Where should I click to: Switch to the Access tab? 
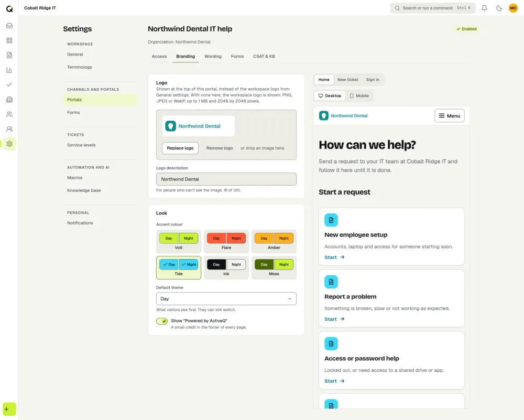click(x=159, y=57)
